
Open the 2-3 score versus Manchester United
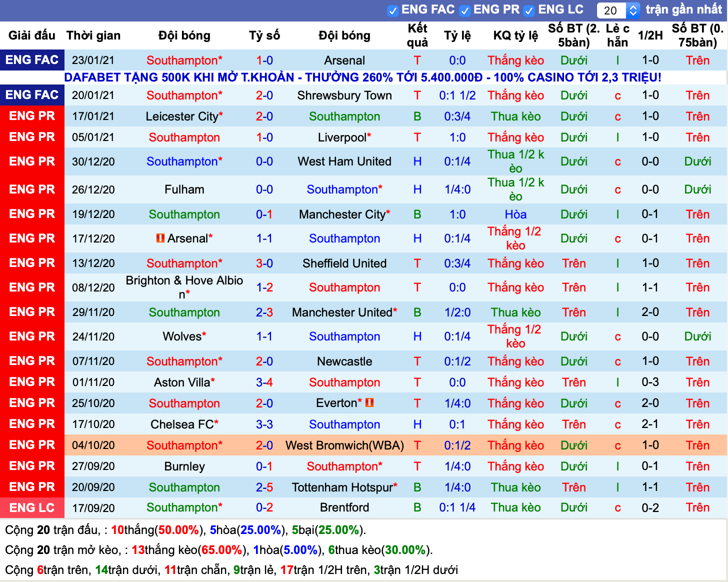pos(264,312)
